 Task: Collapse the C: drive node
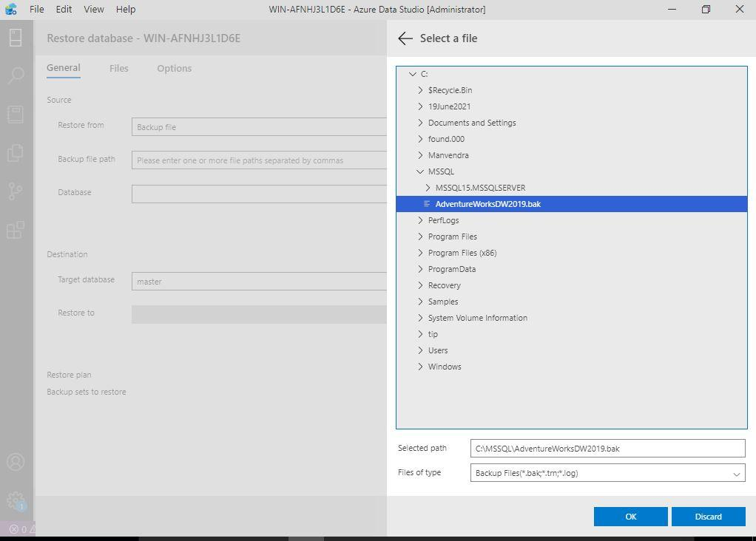coord(413,74)
